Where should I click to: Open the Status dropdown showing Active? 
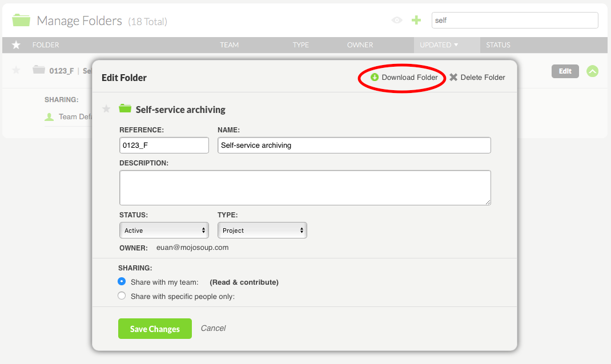pos(164,230)
